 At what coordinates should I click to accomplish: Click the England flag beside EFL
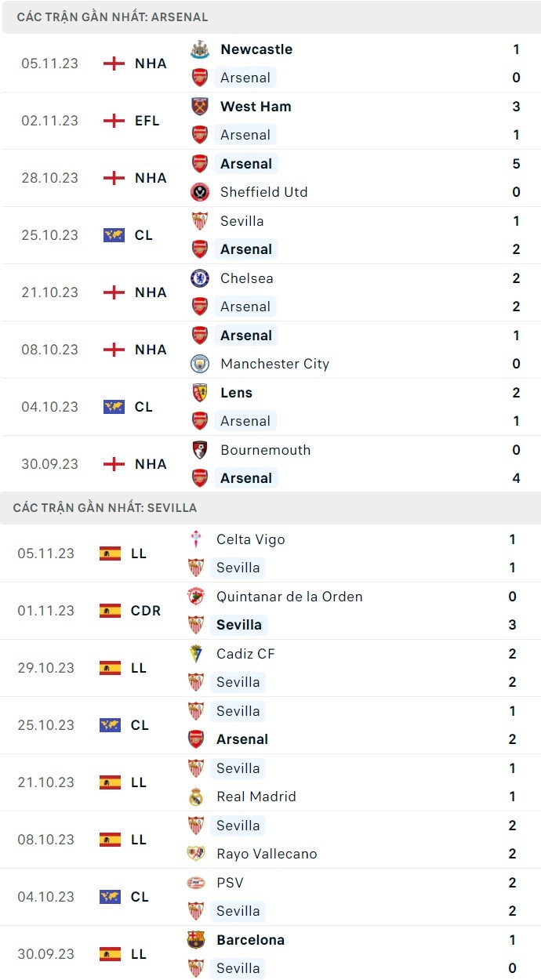[114, 121]
